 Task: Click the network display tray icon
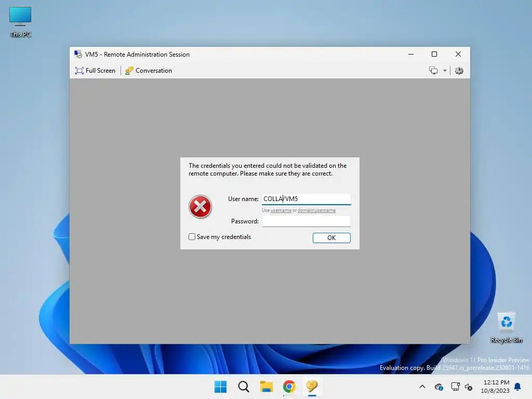455,387
